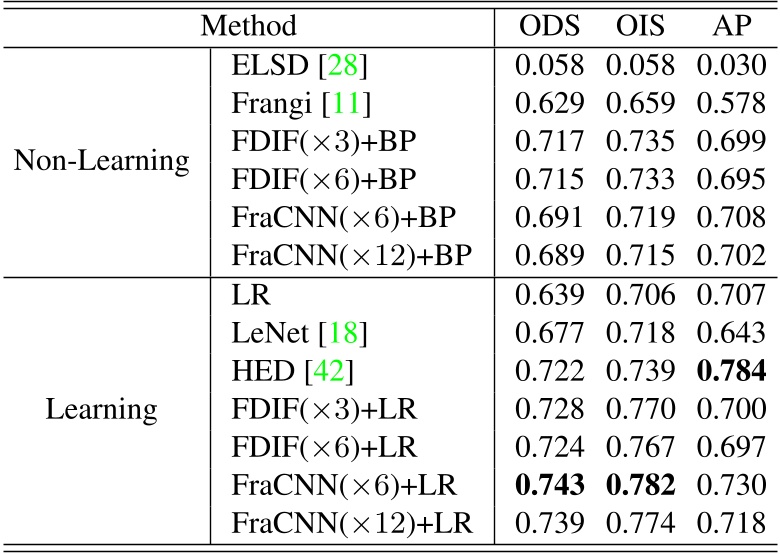The width and height of the screenshot is (780, 554).
Task: Click the Non-Learning group label
Action: tap(102, 160)
